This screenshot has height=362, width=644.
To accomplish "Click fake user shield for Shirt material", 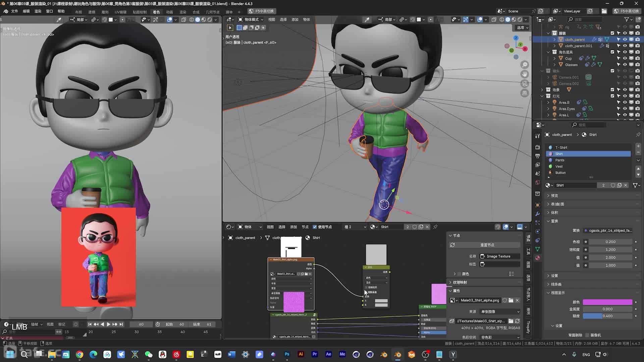I will [x=613, y=185].
